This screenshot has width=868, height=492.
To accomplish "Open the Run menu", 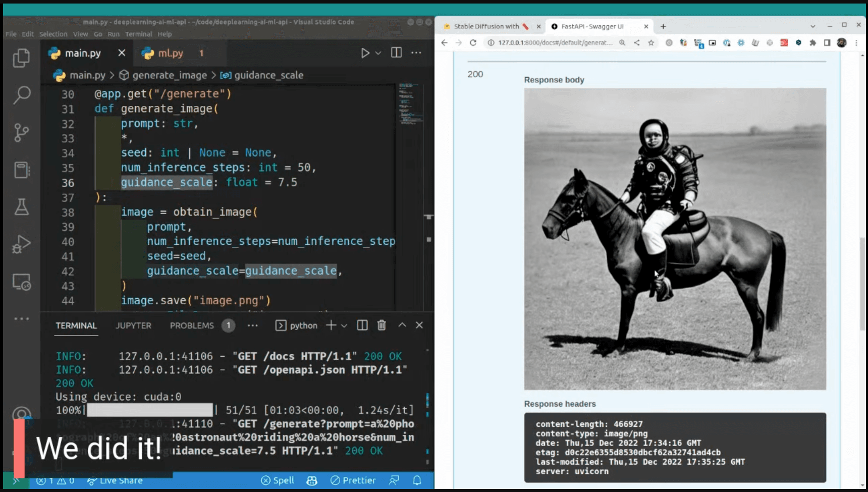I will pyautogui.click(x=114, y=34).
